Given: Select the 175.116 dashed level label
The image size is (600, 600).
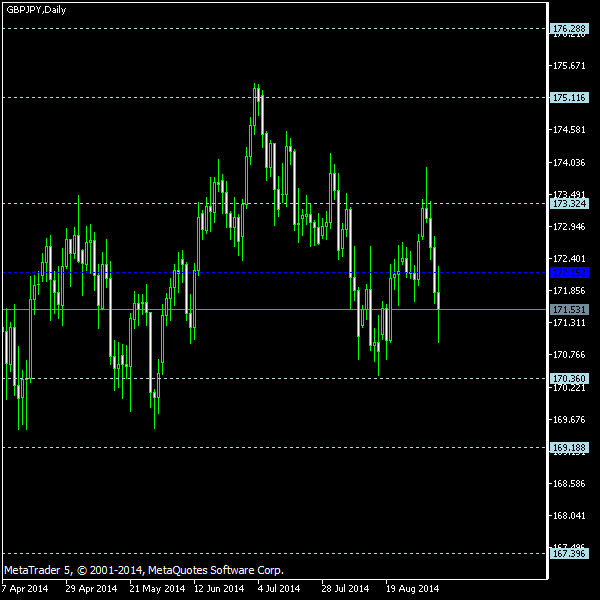Looking at the screenshot, I should click(569, 98).
